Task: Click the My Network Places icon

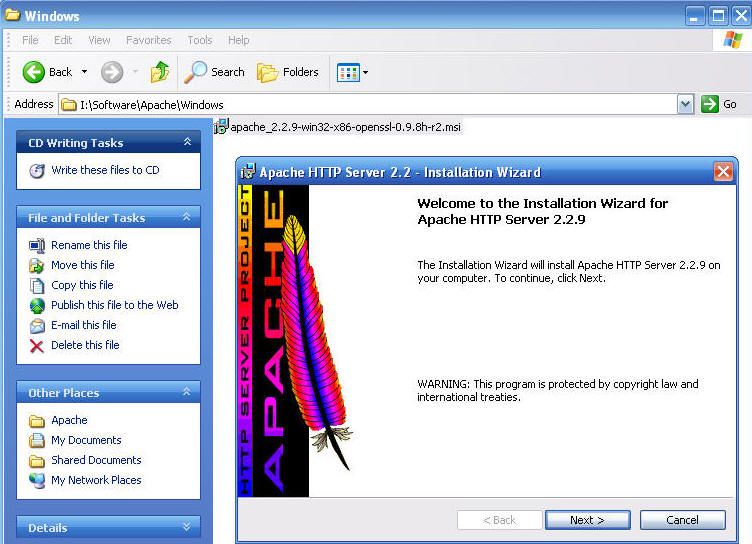Action: (37, 480)
